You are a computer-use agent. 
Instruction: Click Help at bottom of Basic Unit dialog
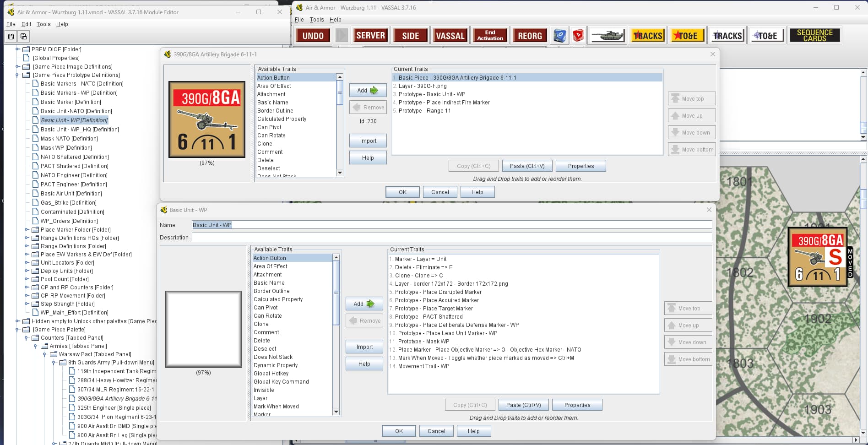pyautogui.click(x=474, y=431)
